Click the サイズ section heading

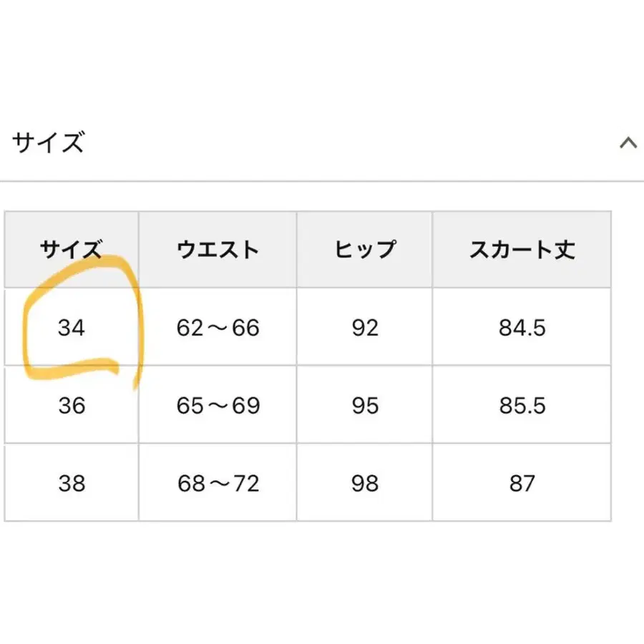[x=48, y=142]
